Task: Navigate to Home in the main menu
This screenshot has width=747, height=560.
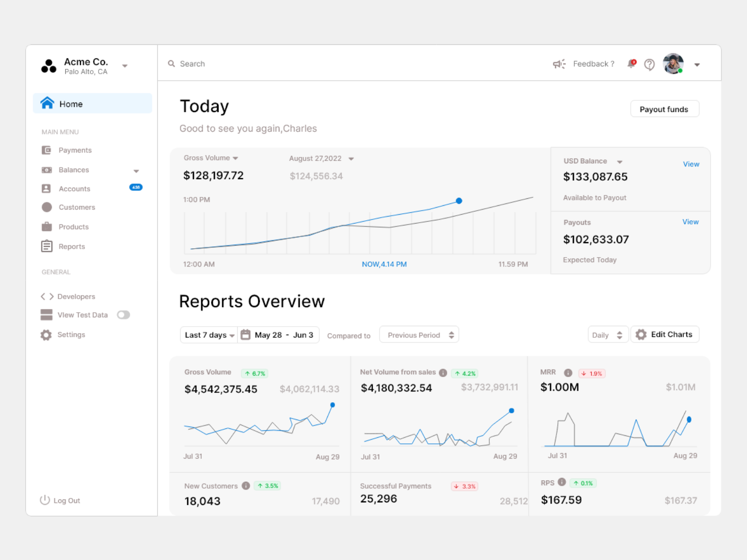Action: click(x=70, y=104)
